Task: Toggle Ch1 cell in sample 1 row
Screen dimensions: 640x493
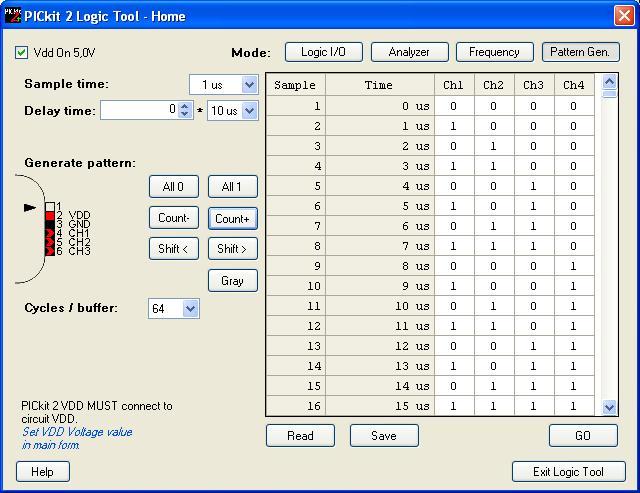Action: click(x=454, y=106)
